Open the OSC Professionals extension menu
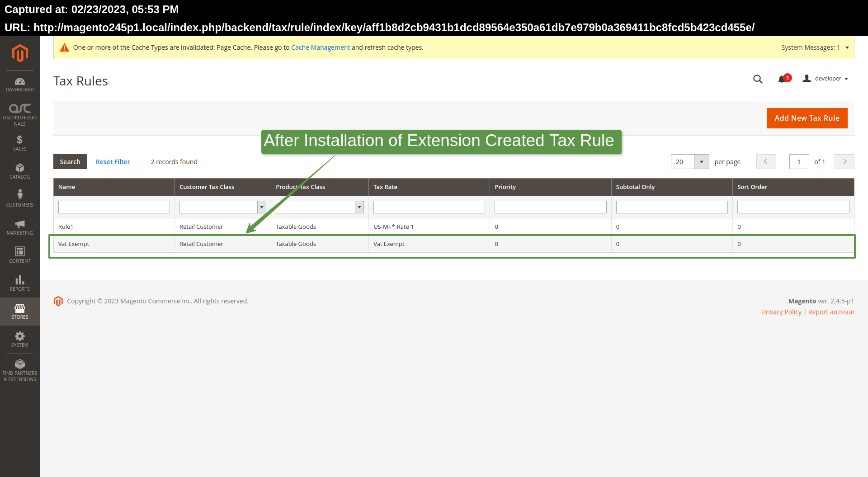The height and width of the screenshot is (477, 868). pyautogui.click(x=20, y=113)
